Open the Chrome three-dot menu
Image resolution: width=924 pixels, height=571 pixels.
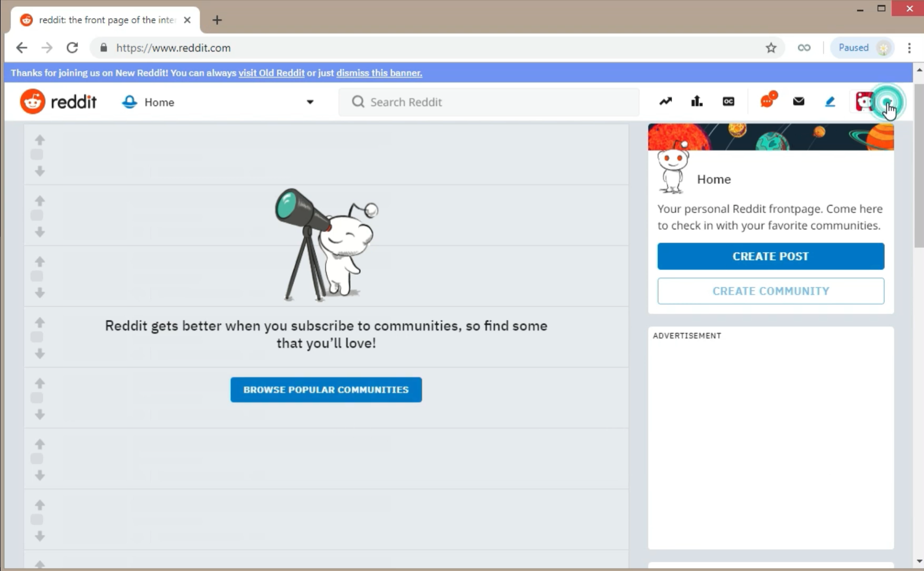909,48
